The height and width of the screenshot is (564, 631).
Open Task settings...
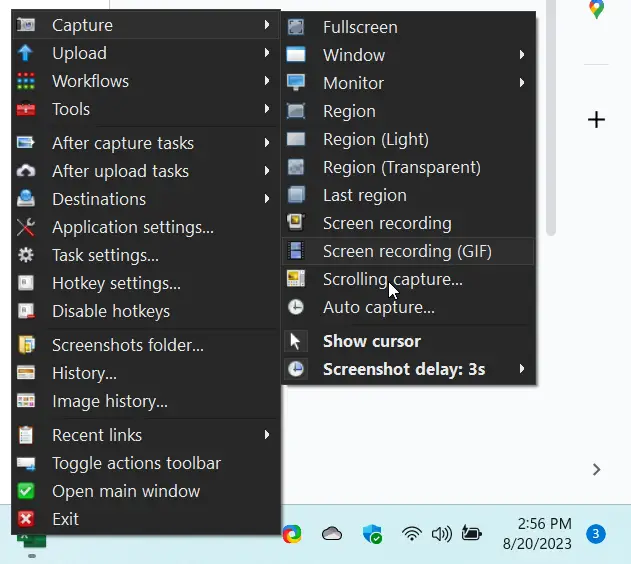tap(146, 255)
